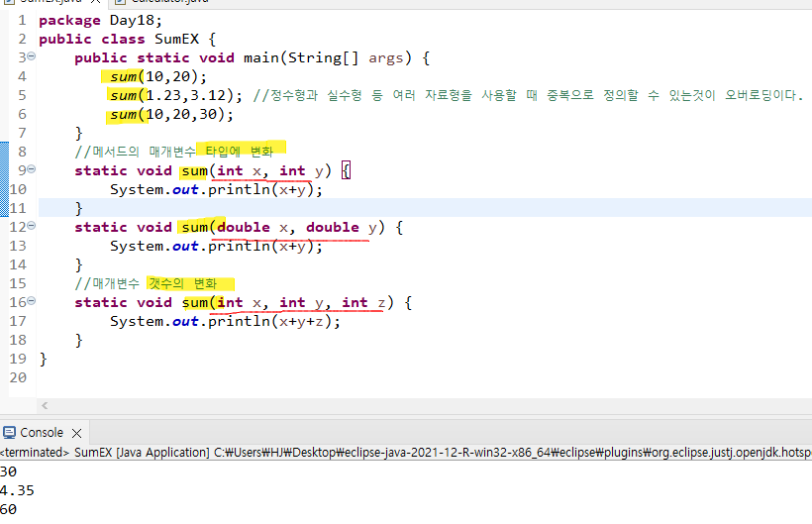Click the closing brace on highlighted line 11

tap(78, 208)
